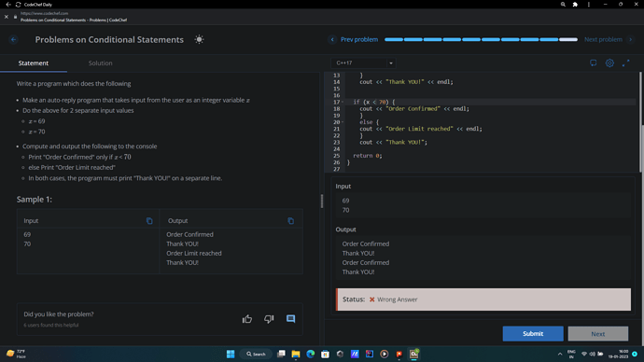The image size is (644, 362).
Task: Expand the editor to fullscreen
Action: pos(625,63)
